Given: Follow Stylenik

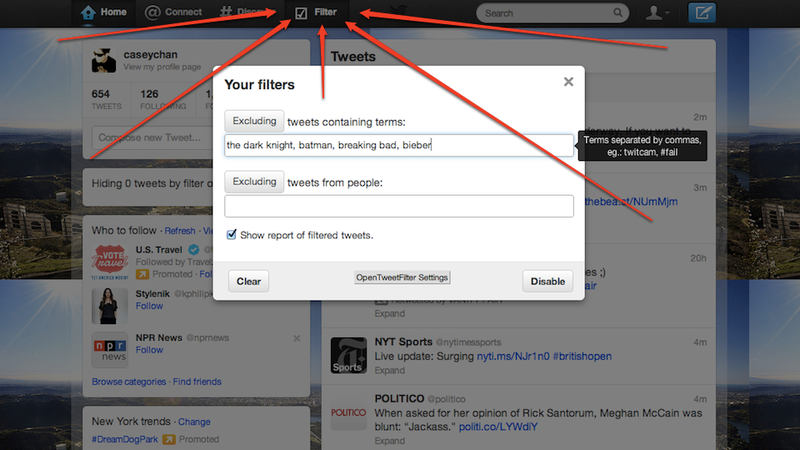Looking at the screenshot, I should coord(149,306).
